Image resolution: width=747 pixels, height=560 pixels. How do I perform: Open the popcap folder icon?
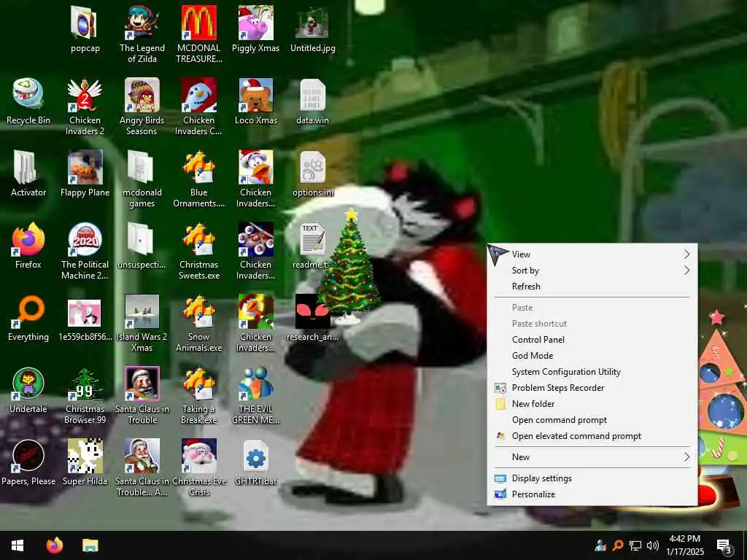(85, 23)
